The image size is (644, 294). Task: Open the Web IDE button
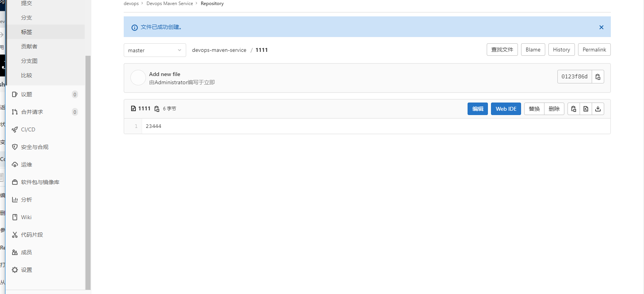point(506,109)
